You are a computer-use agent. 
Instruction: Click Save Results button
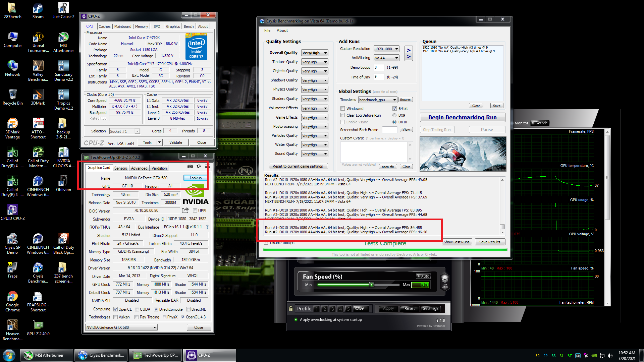(x=490, y=242)
